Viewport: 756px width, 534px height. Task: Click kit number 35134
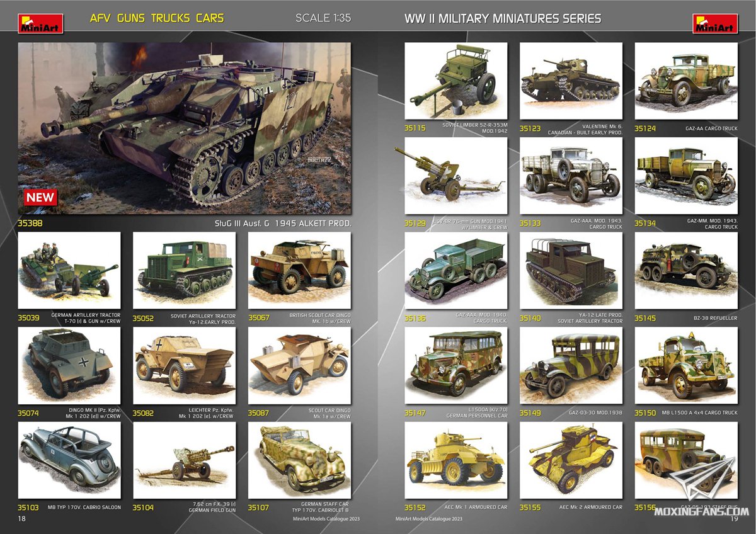[x=645, y=224]
